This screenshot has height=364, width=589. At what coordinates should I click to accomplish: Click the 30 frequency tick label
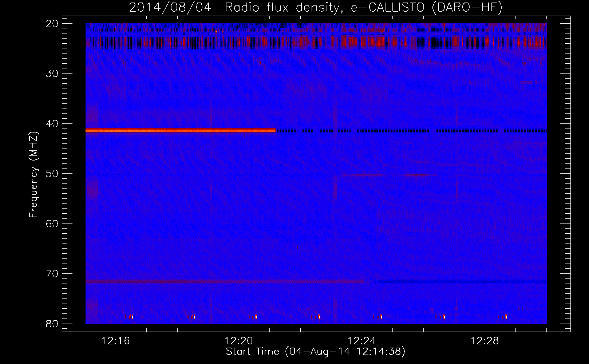tap(52, 74)
